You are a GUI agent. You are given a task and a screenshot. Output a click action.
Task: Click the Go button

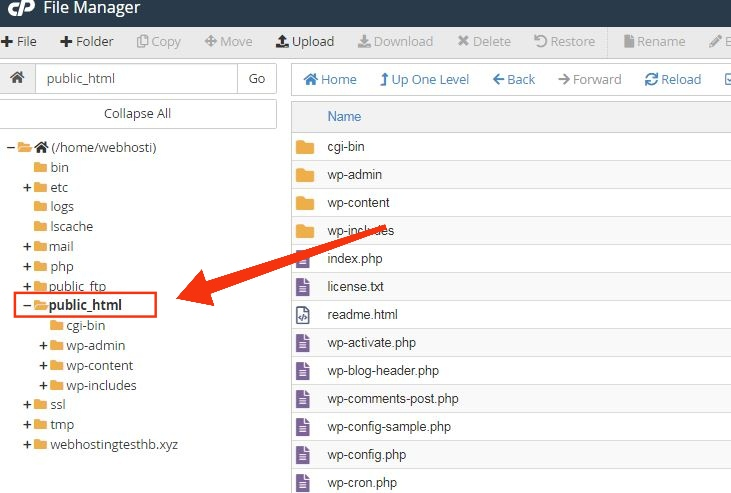click(257, 78)
